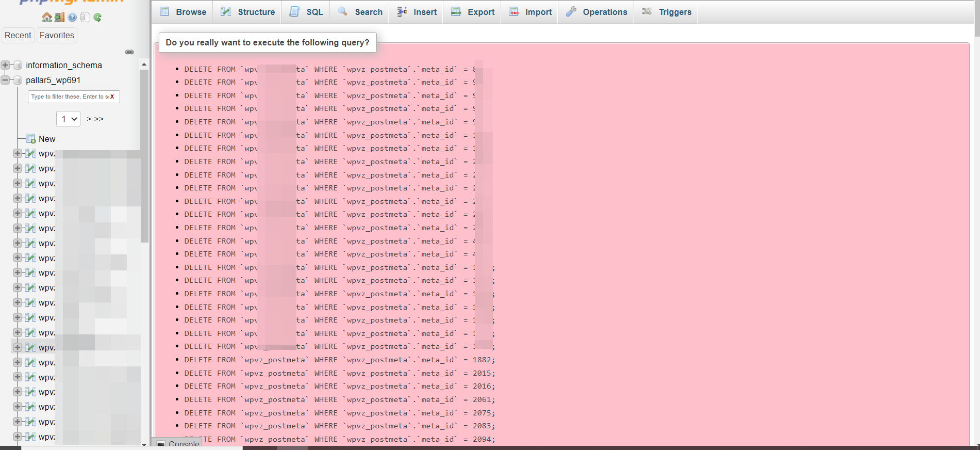Clear the table filter with X
This screenshot has height=450, width=980.
112,97
